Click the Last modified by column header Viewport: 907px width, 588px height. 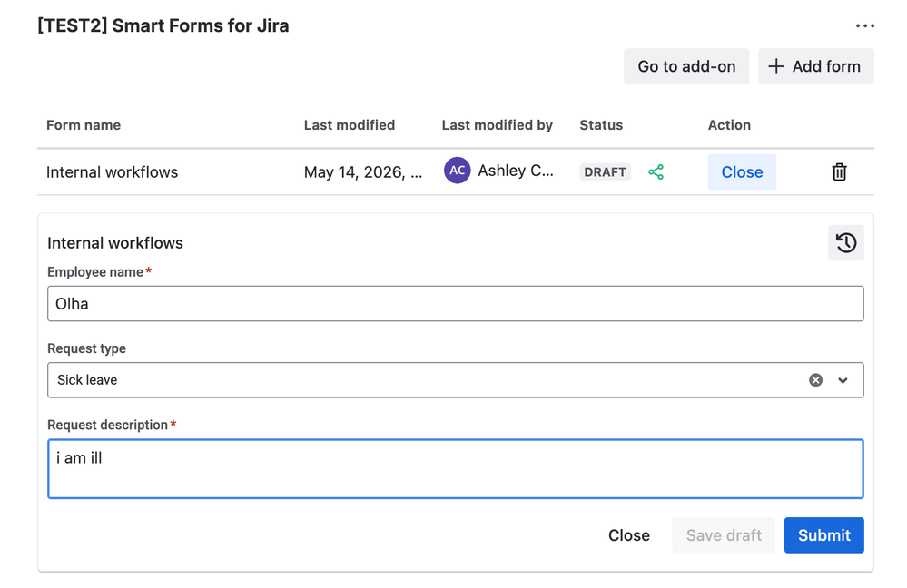pyautogui.click(x=498, y=125)
